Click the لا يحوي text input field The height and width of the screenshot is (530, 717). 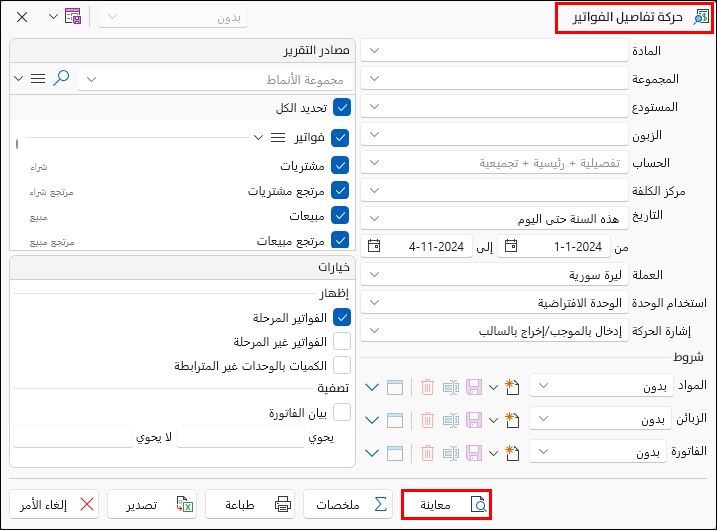click(73, 436)
